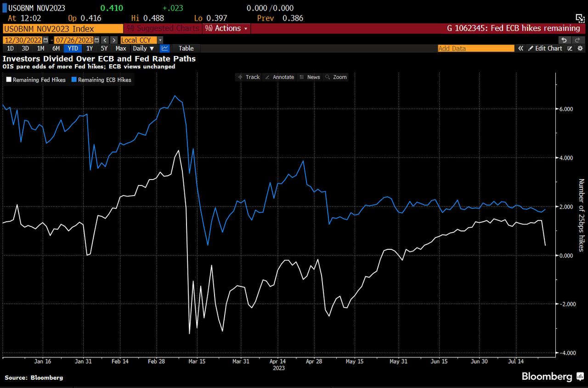588x388 pixels.
Task: Click the last price value 0.410
Action: (x=111, y=8)
